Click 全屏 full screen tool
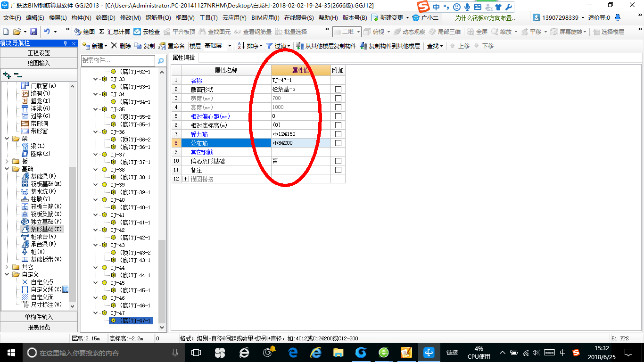 click(478, 32)
